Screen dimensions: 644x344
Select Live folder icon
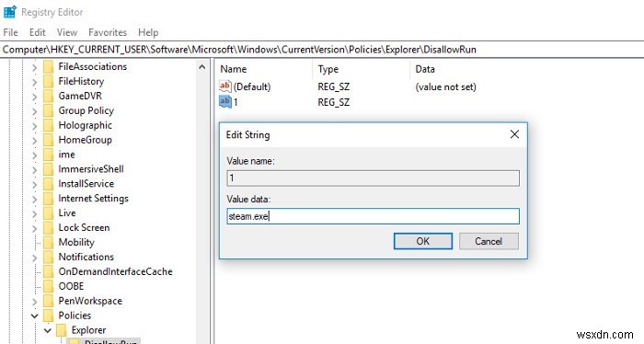[49, 213]
